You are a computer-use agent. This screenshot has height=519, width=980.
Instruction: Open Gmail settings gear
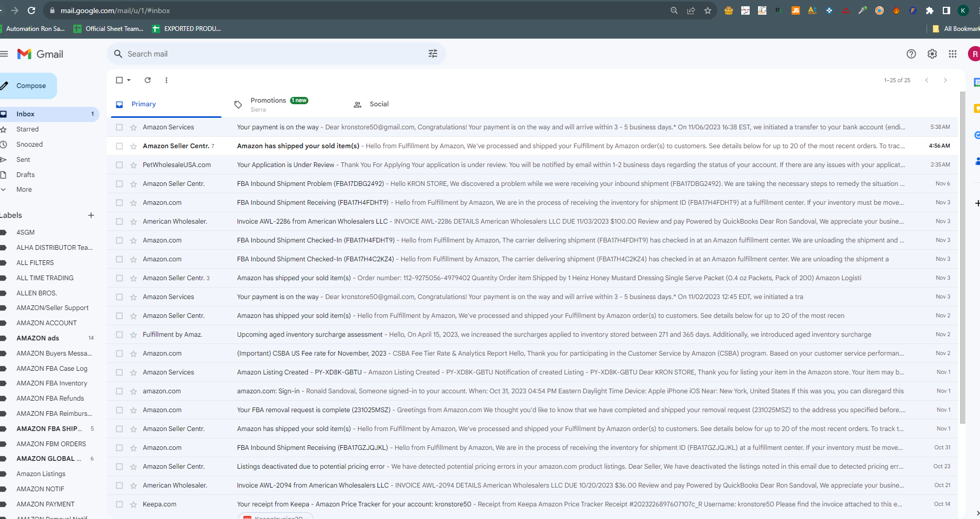932,54
